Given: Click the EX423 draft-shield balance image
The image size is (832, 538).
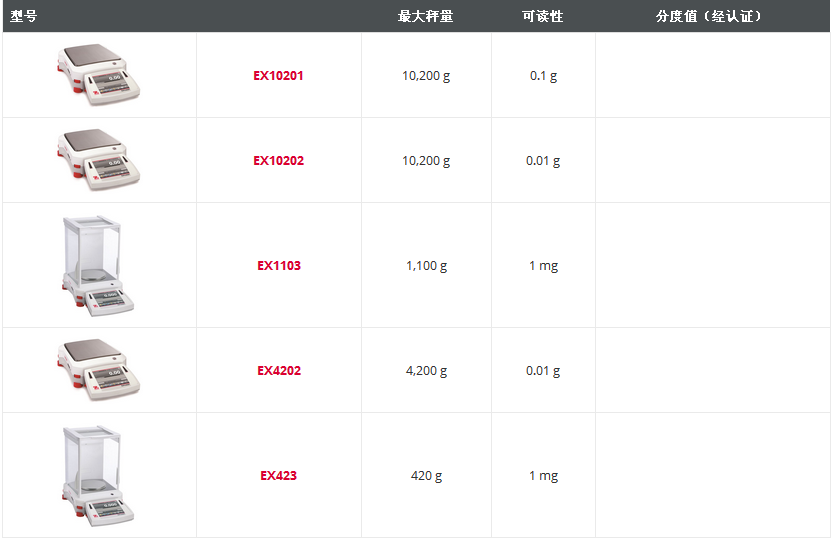Looking at the screenshot, I should coord(98,475).
